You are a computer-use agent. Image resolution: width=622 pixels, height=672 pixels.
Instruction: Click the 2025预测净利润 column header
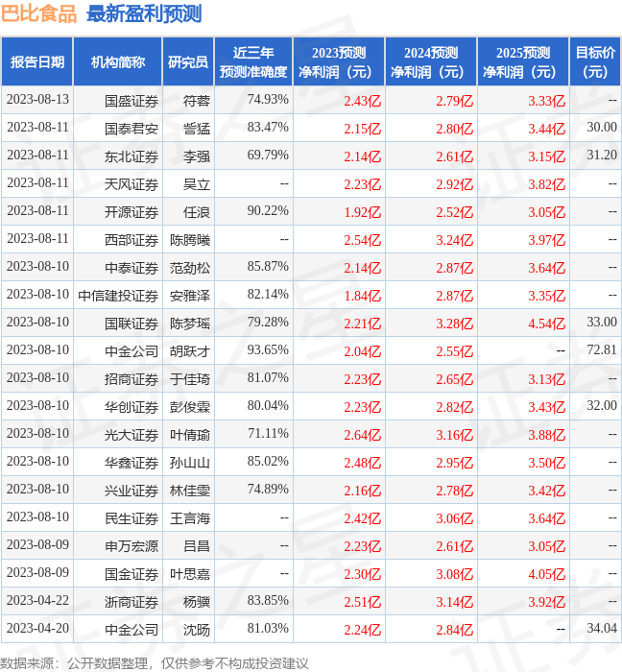[523, 62]
